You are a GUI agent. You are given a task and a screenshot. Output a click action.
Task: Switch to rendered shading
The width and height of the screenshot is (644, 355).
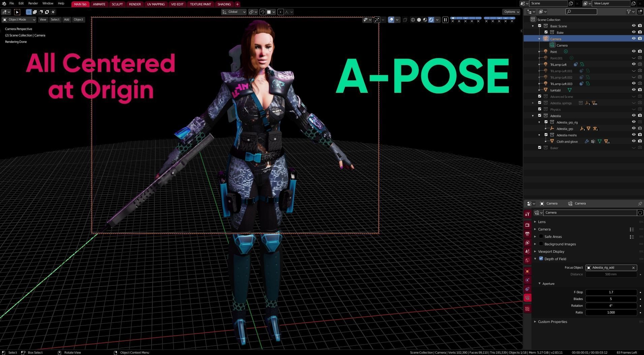(x=431, y=20)
